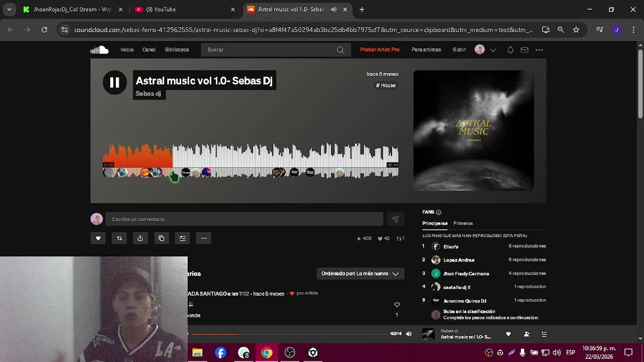Open the Canal nav item

[148, 50]
